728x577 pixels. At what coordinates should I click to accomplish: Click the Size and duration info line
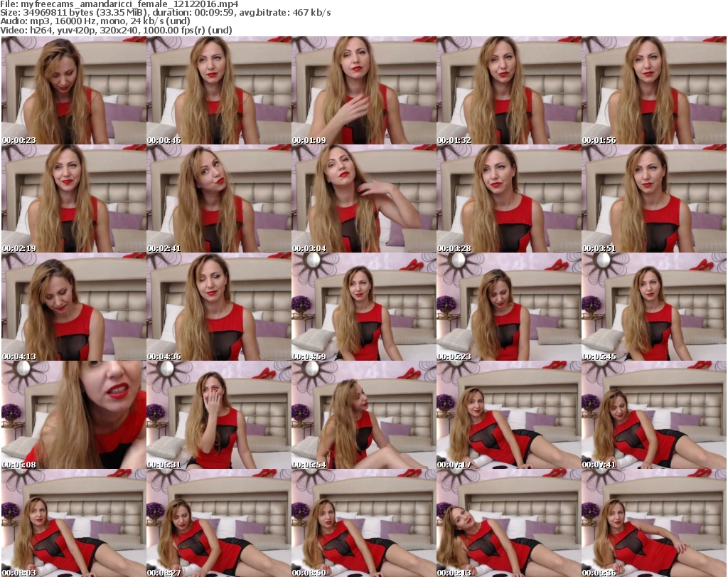tap(165, 13)
